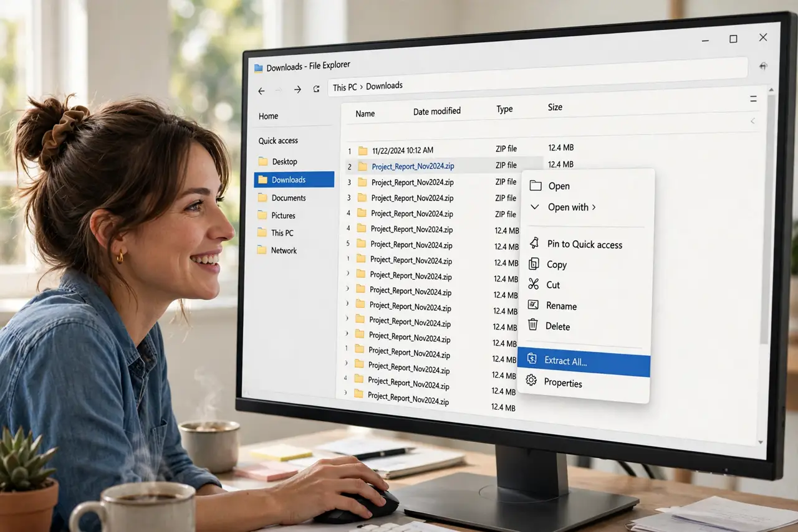Go forward with the dark right arrow
798x532 pixels.
[x=297, y=90]
